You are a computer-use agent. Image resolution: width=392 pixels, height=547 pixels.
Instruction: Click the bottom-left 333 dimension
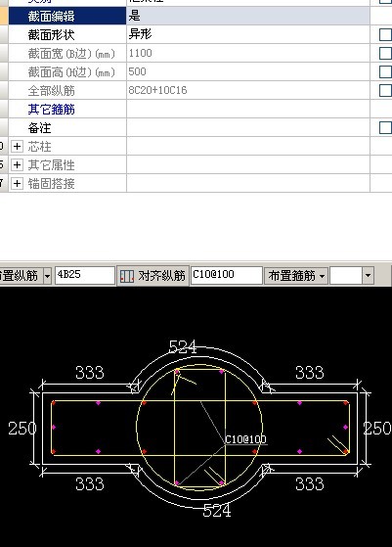pos(90,484)
